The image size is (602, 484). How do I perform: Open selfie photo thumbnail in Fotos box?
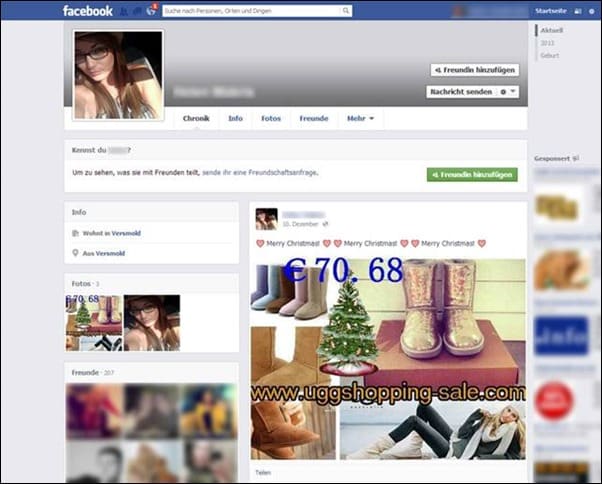coord(152,323)
